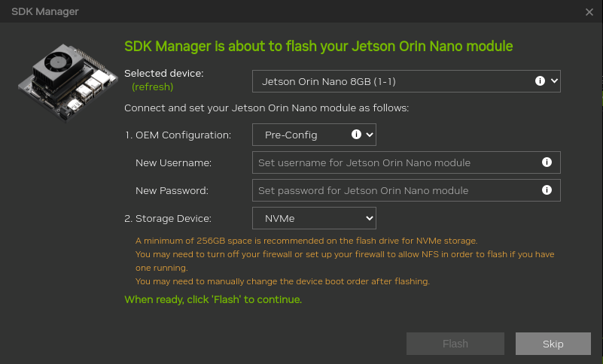Click the Flash button
The height and width of the screenshot is (364, 603).
[x=455, y=344]
